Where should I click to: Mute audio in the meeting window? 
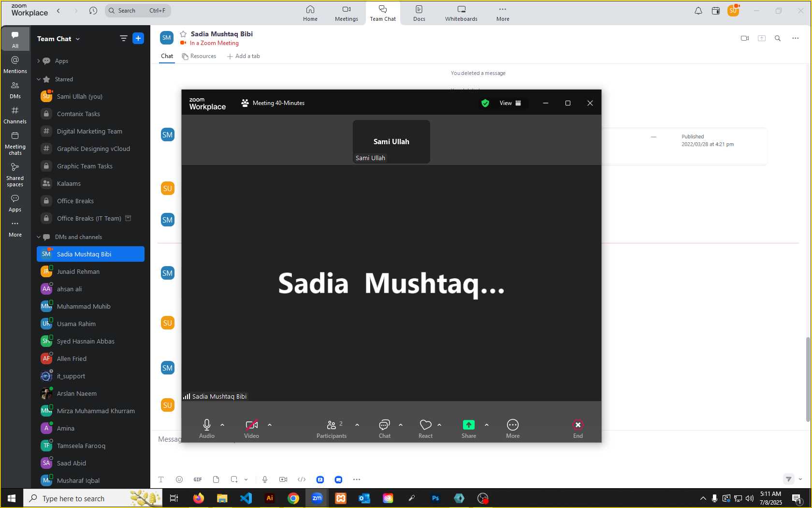pos(207,428)
